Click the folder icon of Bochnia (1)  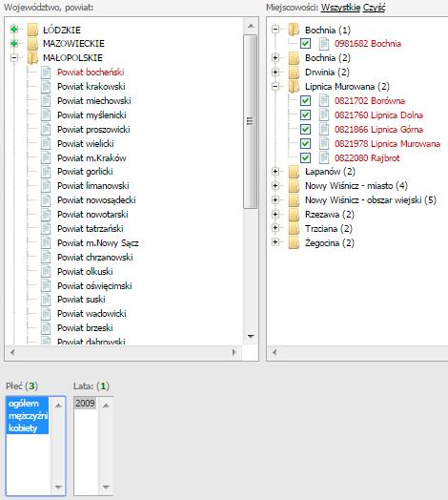294,30
